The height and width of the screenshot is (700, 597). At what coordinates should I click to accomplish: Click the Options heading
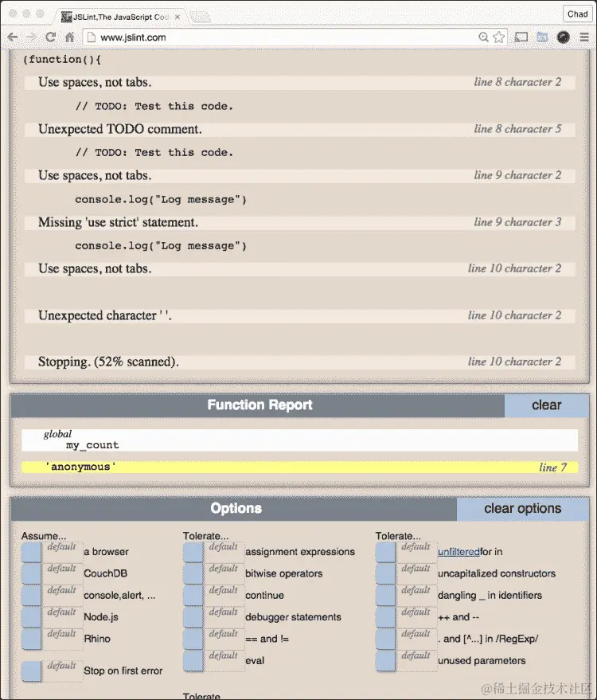236,509
